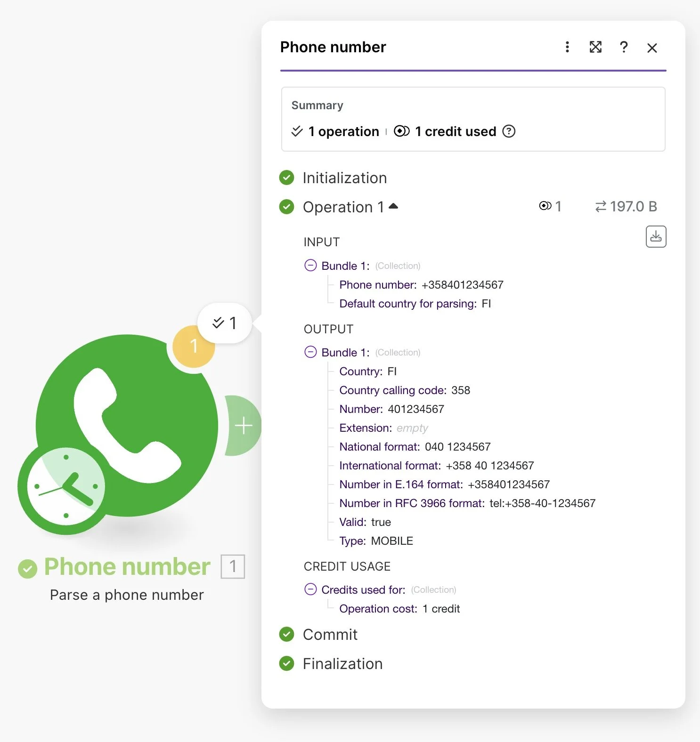
Task: Click the fullscreen expand icon in the panel header
Action: (595, 48)
